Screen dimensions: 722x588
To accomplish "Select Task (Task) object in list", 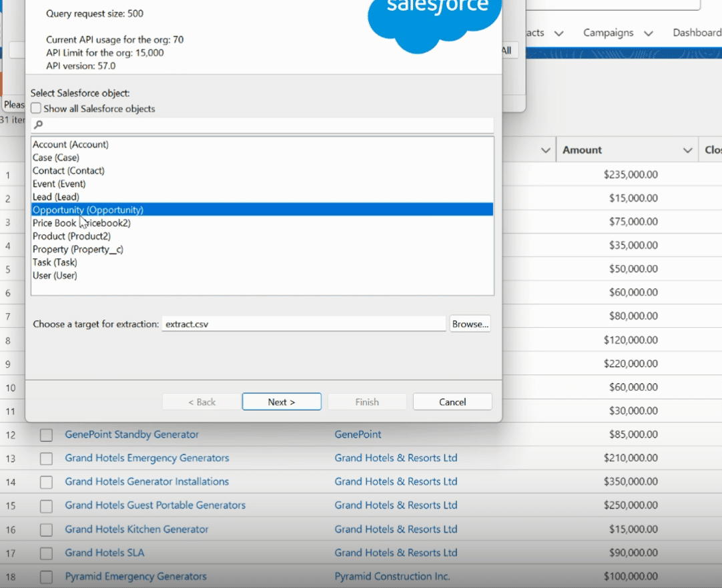I will coord(262,262).
